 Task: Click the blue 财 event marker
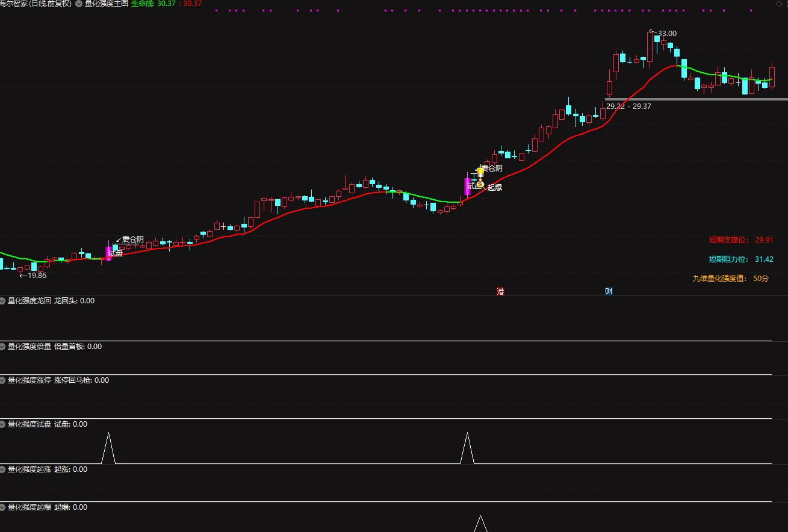coord(609,291)
